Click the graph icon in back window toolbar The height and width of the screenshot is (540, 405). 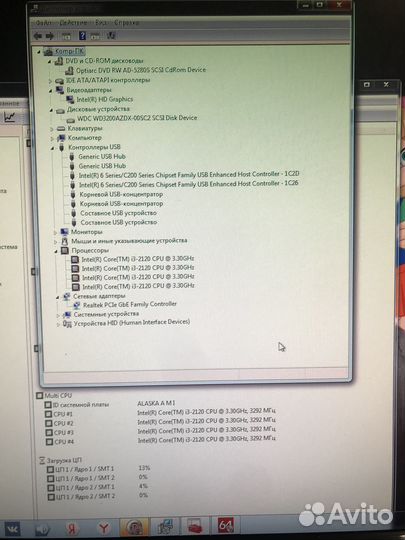pyautogui.click(x=10, y=117)
